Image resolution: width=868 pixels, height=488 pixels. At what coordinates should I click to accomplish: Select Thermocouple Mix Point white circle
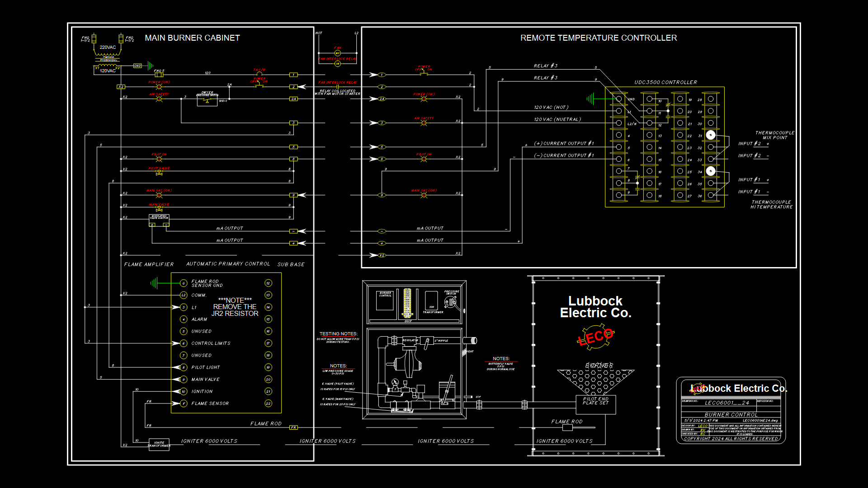click(711, 135)
